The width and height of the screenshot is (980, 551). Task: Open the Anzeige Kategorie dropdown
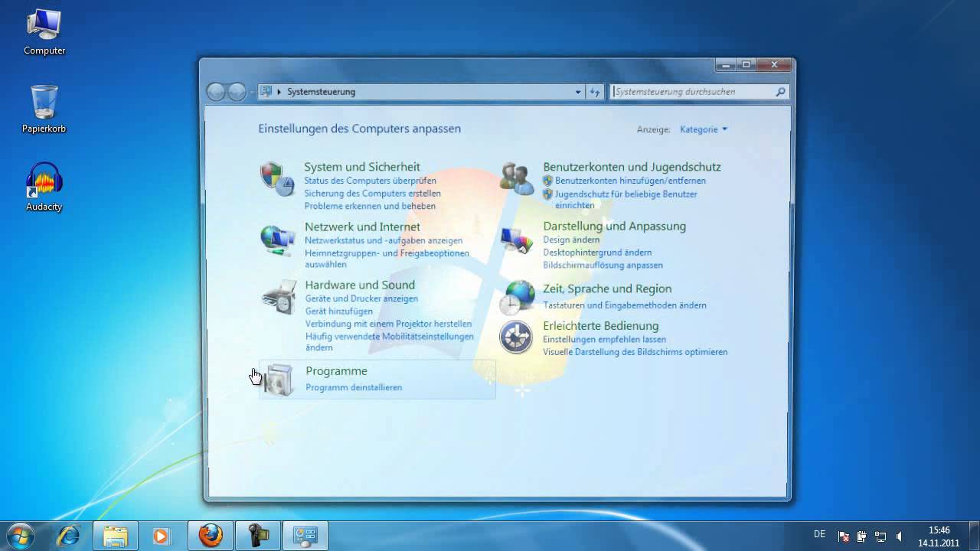tap(704, 129)
